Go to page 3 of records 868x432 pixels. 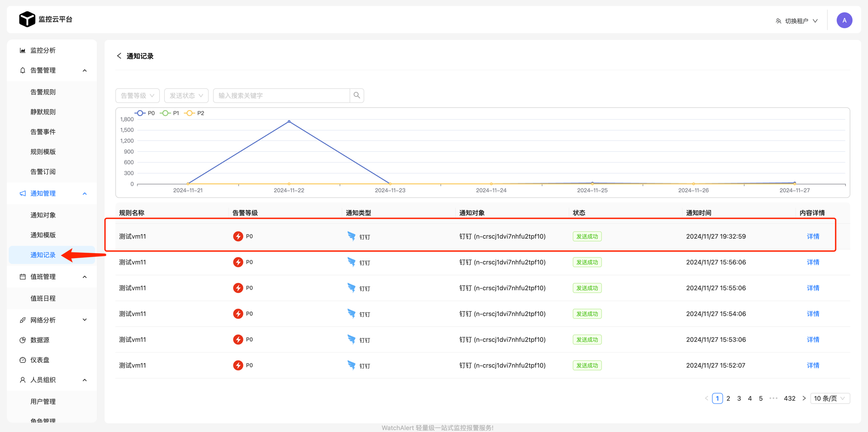tap(739, 398)
